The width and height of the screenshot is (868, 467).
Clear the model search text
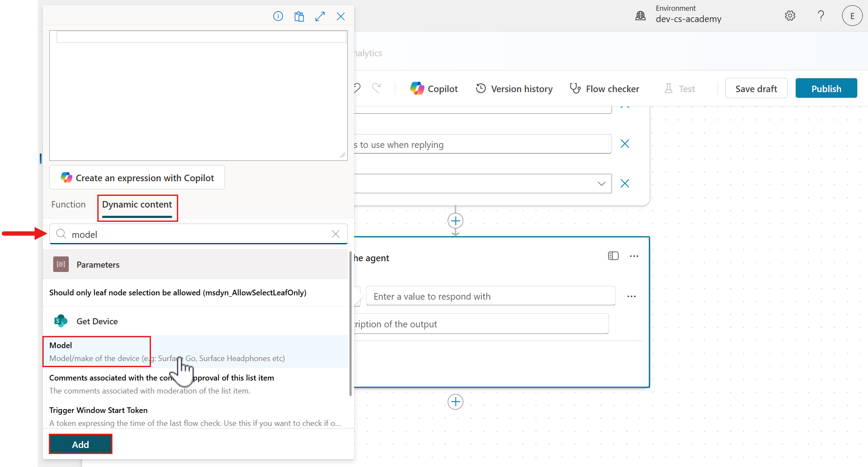coord(336,234)
